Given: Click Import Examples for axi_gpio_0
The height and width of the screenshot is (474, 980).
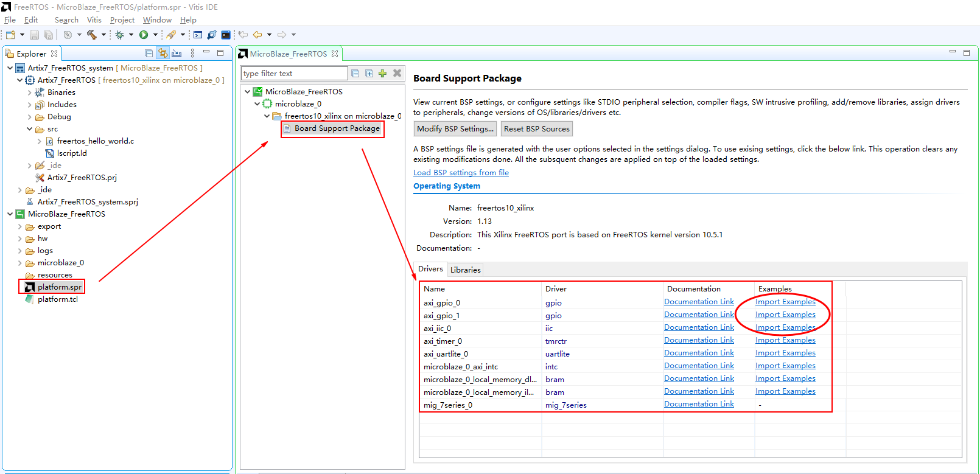Looking at the screenshot, I should (785, 302).
